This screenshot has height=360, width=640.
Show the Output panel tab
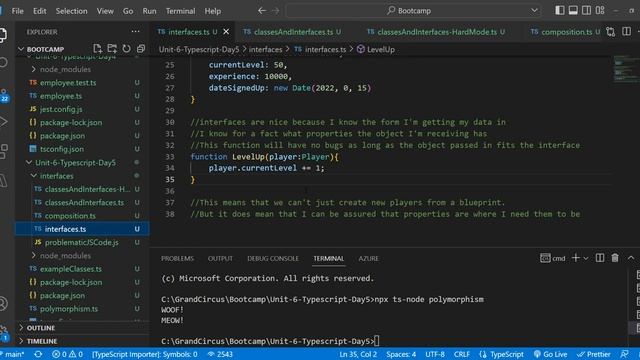click(220, 258)
